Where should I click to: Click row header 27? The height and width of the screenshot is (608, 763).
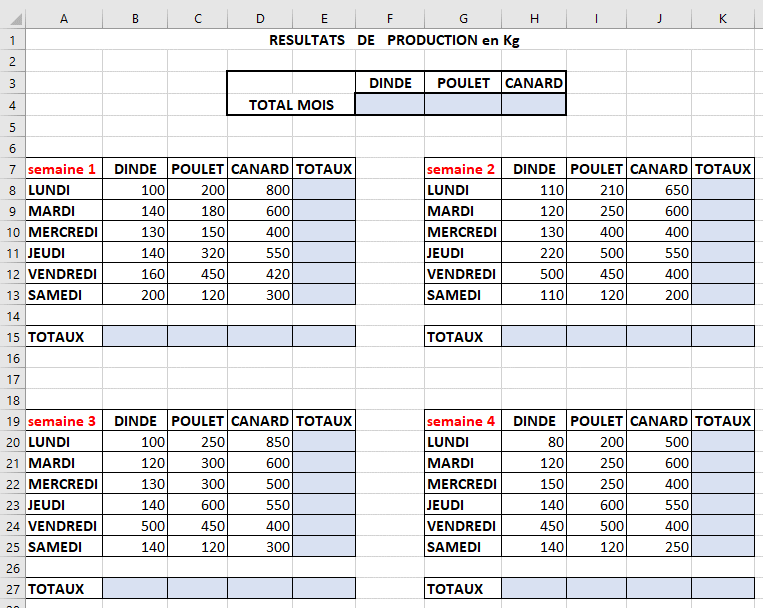click(x=12, y=589)
